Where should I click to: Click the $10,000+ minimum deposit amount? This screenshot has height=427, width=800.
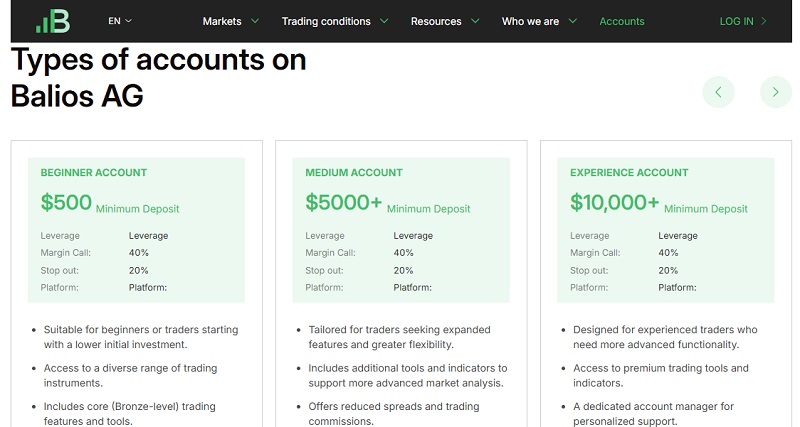tap(614, 202)
